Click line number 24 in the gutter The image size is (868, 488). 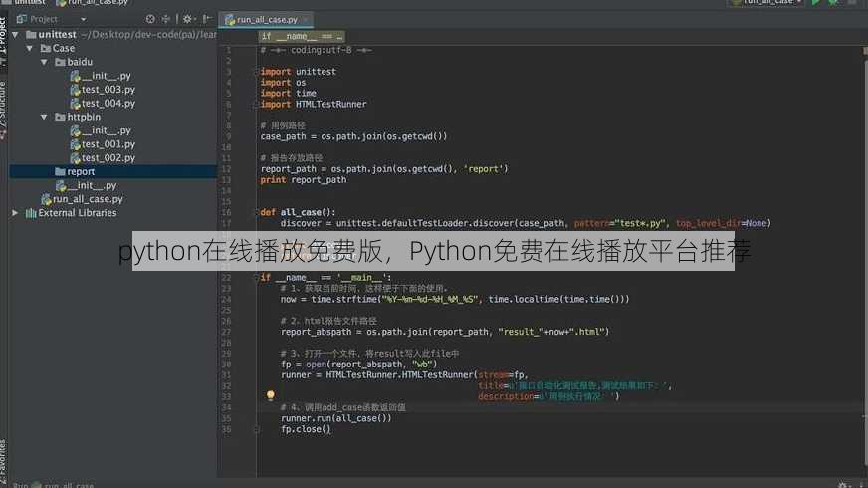[x=226, y=300]
